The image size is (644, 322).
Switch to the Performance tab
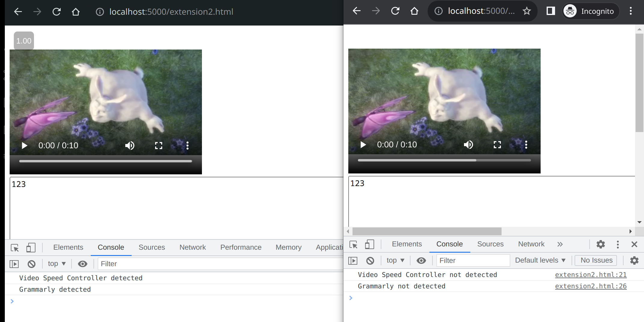pos(241,247)
